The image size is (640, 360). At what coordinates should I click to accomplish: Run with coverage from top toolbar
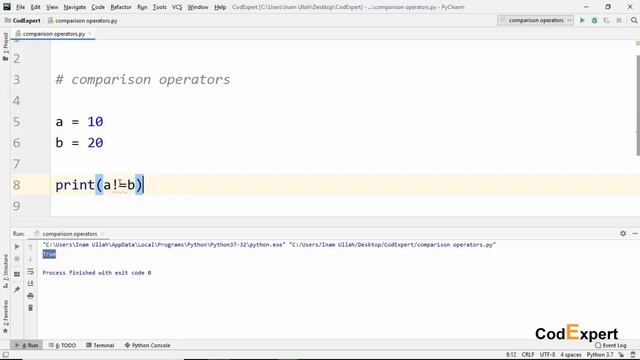pos(607,20)
